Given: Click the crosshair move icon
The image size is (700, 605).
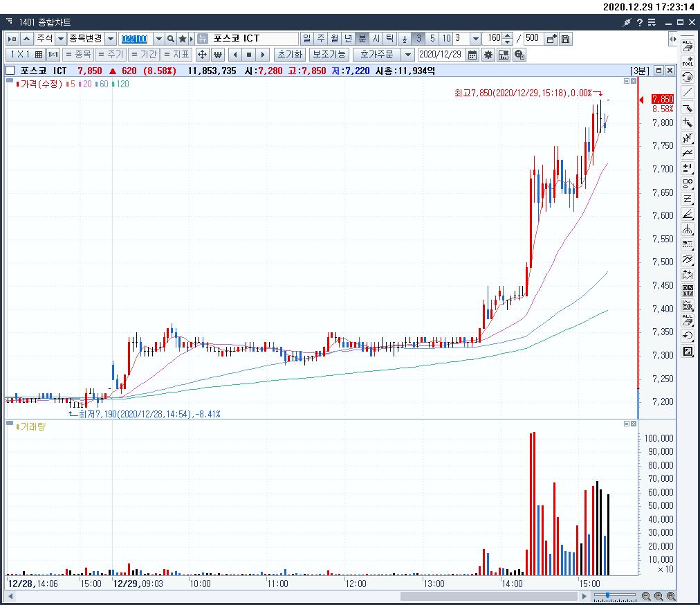Looking at the screenshot, I should pyautogui.click(x=203, y=55).
